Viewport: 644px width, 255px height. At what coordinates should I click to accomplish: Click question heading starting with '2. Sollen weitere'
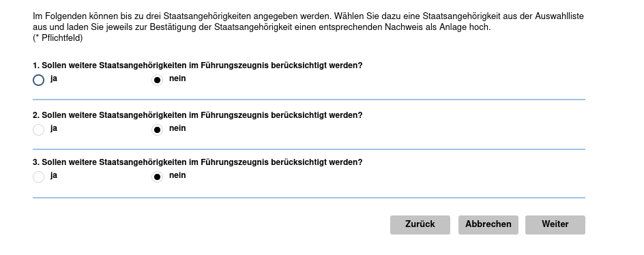coord(198,116)
